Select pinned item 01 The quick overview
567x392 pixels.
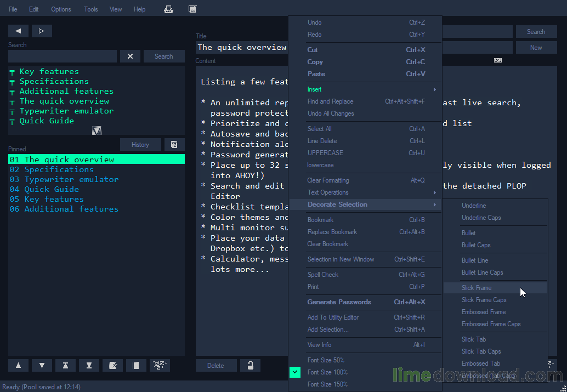click(97, 160)
